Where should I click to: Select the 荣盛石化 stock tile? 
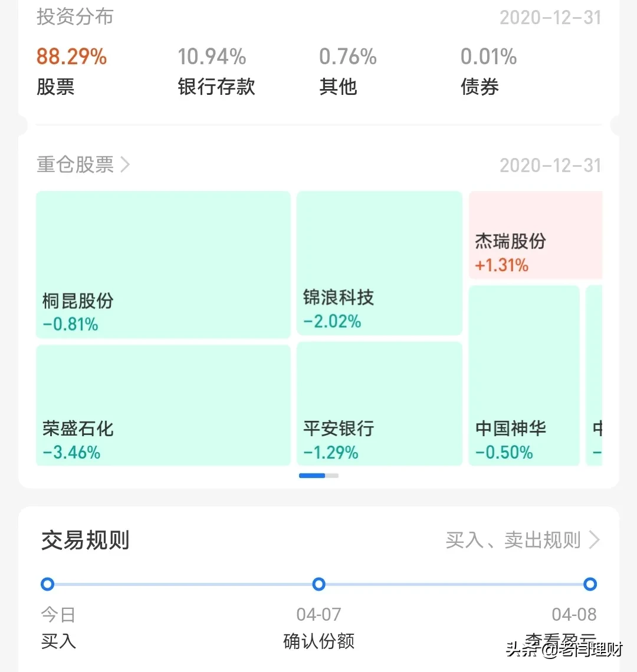tap(163, 406)
